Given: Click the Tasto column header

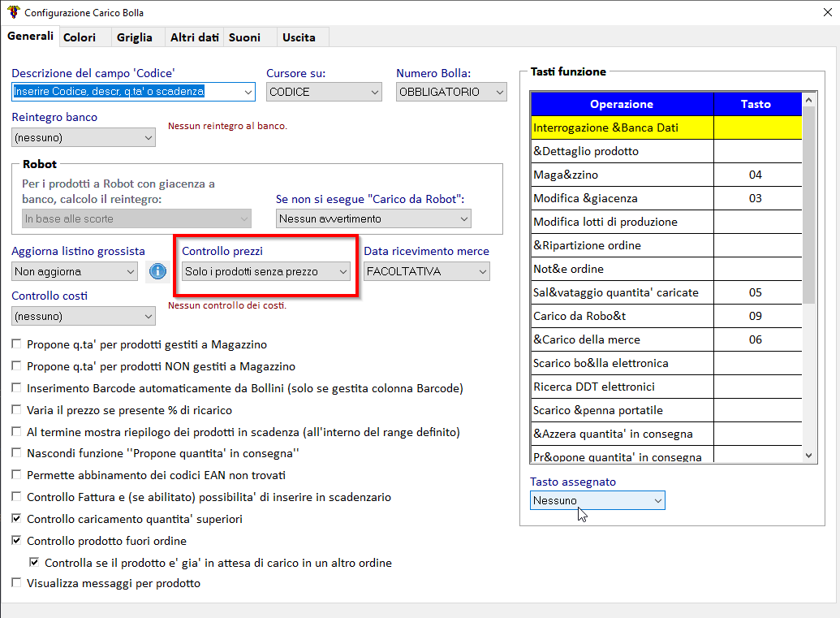Looking at the screenshot, I should [x=758, y=104].
